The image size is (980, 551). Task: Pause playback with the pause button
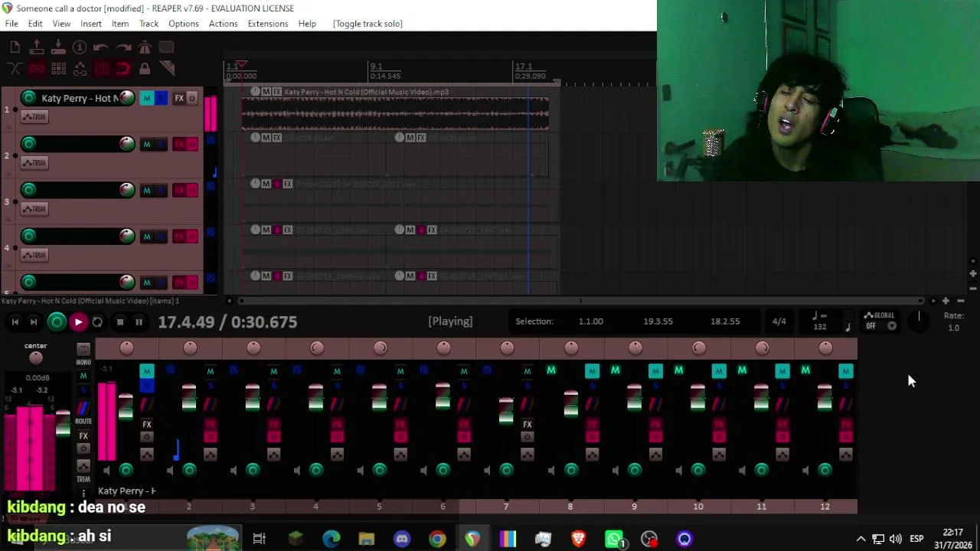tap(139, 322)
